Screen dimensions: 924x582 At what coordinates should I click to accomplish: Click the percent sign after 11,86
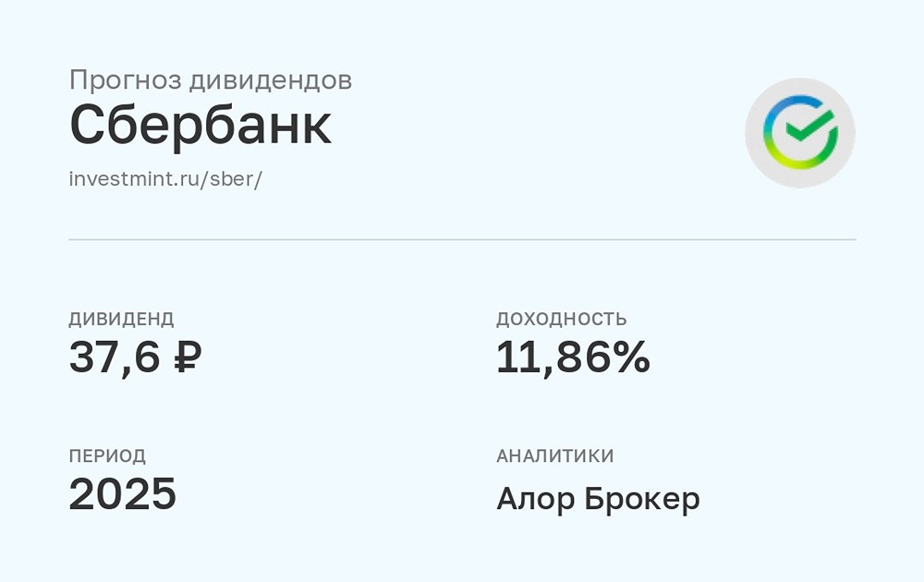click(x=630, y=358)
